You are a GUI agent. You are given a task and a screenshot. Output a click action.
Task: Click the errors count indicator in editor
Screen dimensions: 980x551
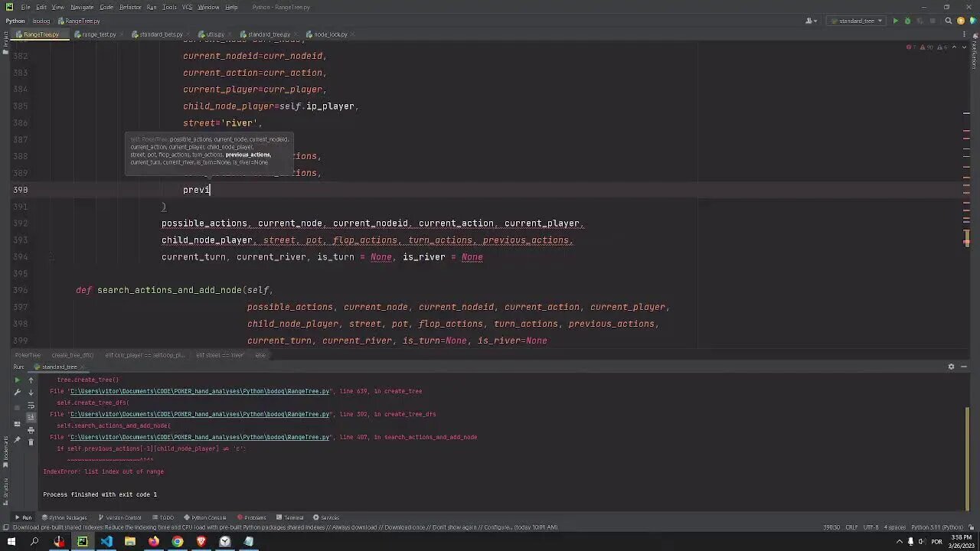click(911, 47)
